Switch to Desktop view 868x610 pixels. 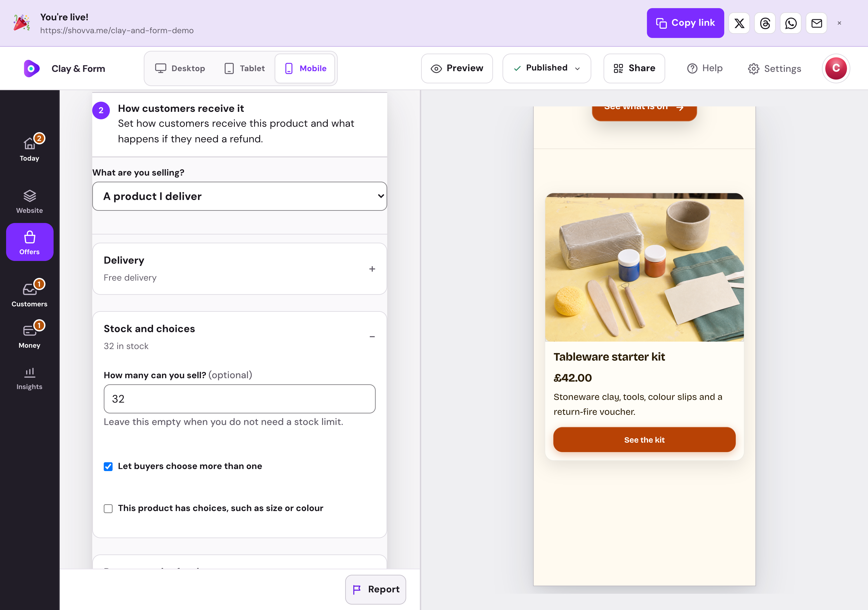tap(180, 68)
